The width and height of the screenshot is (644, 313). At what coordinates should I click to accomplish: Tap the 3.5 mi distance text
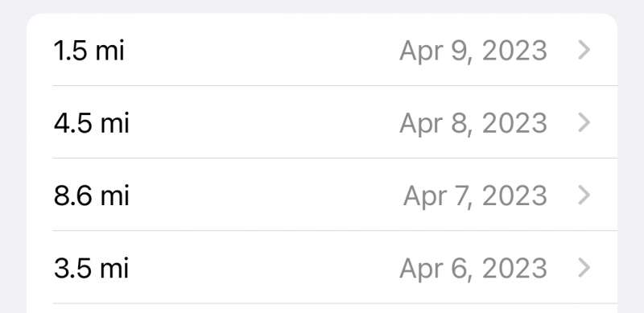91,268
